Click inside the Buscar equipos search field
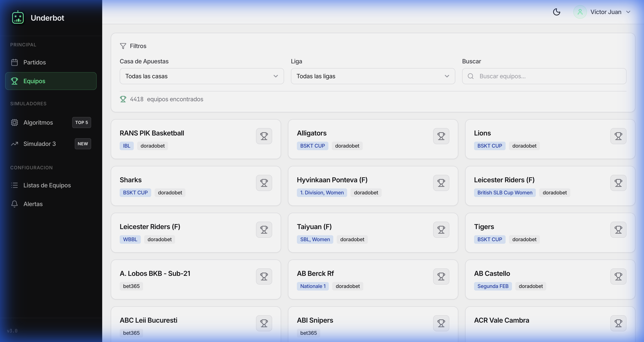 [x=525, y=76]
